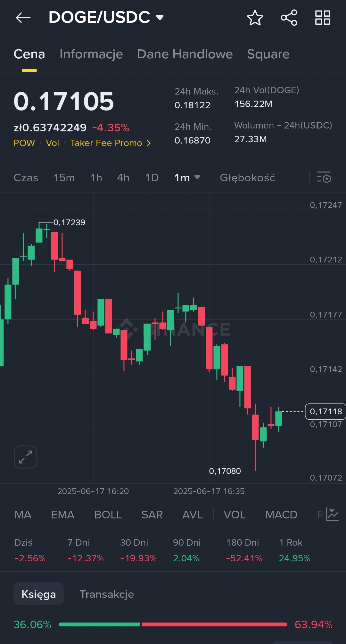Image resolution: width=346 pixels, height=644 pixels.
Task: Open the DOGE/USDC pair dropdown
Action: [x=160, y=17]
